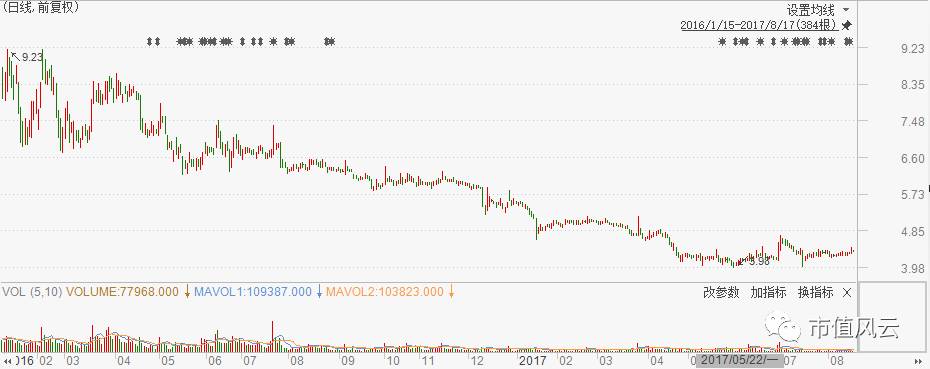Viewport: 930px width, 369px height.
Task: Open the 设置均线 dropdown arrow
Action: point(846,10)
